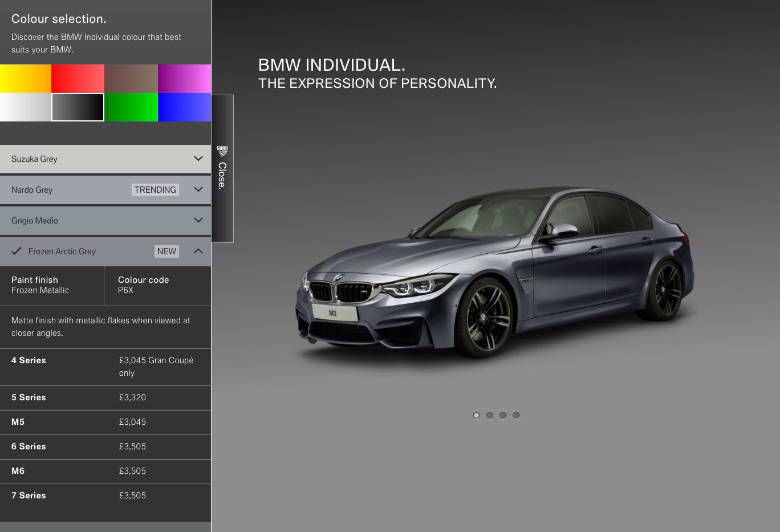
Task: Click the 6 Series row label
Action: click(x=29, y=446)
